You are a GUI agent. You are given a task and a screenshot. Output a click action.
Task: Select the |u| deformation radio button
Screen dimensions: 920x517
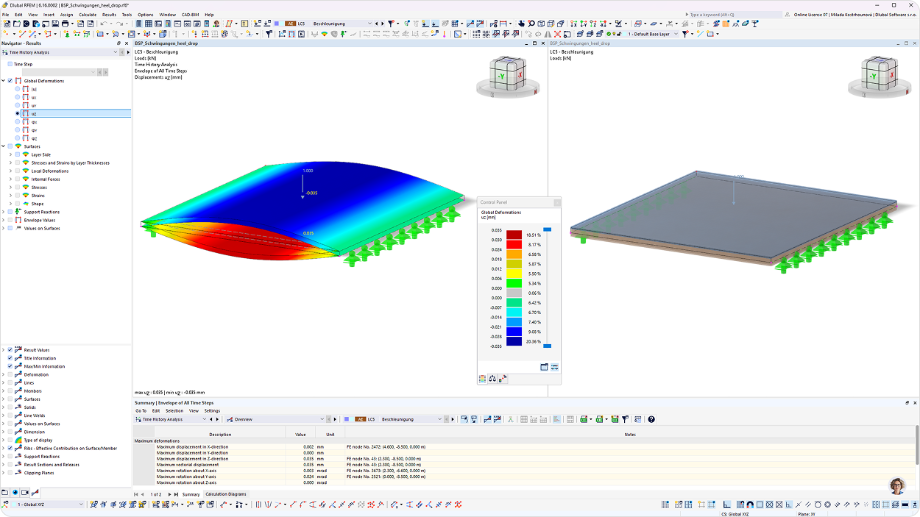click(x=18, y=89)
